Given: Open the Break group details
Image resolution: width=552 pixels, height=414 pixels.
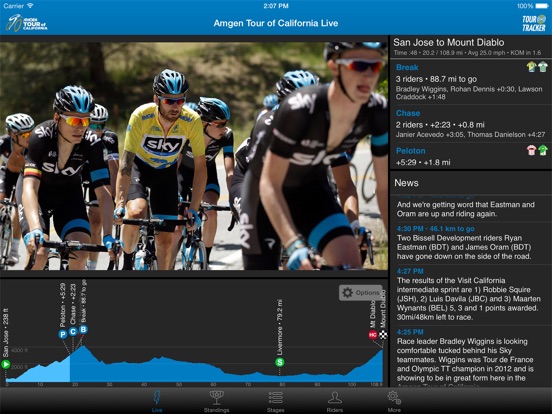Looking at the screenshot, I should click(x=470, y=82).
